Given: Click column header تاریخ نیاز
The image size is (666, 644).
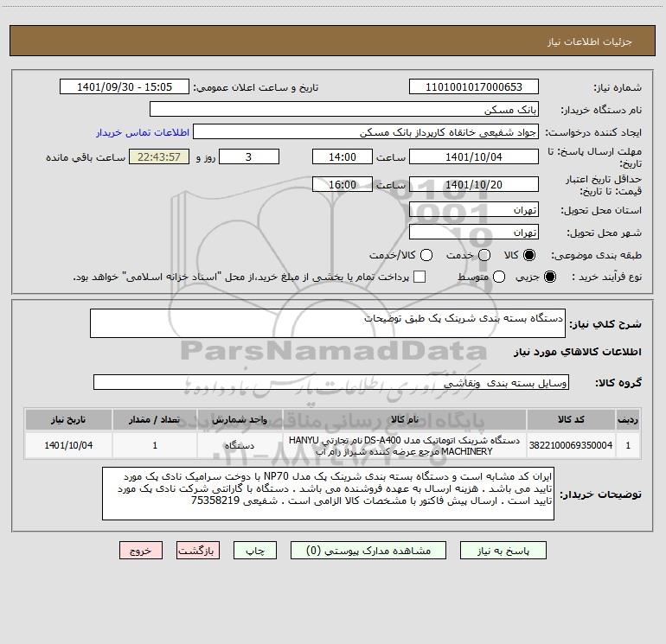Looking at the screenshot, I should 68,419.
